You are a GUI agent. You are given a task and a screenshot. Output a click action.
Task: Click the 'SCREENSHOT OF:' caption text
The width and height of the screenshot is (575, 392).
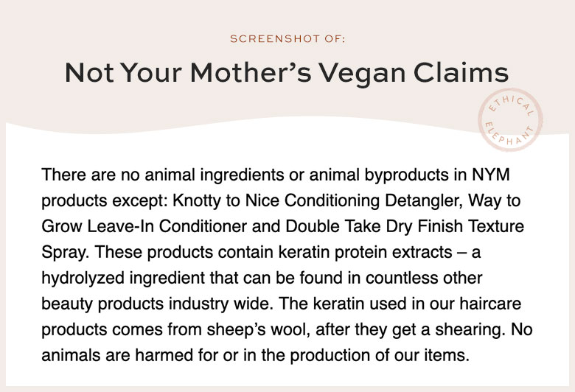(x=287, y=38)
